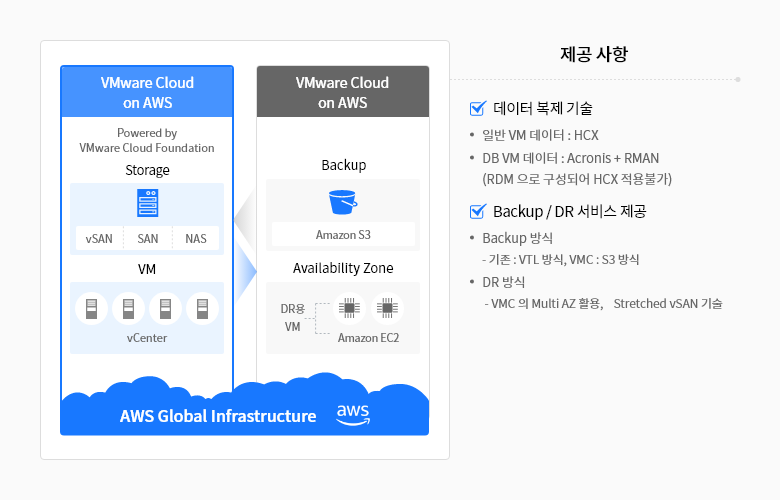Screen dimensions: 780x500
Task: Select the NAS storage cell
Action: click(x=196, y=238)
